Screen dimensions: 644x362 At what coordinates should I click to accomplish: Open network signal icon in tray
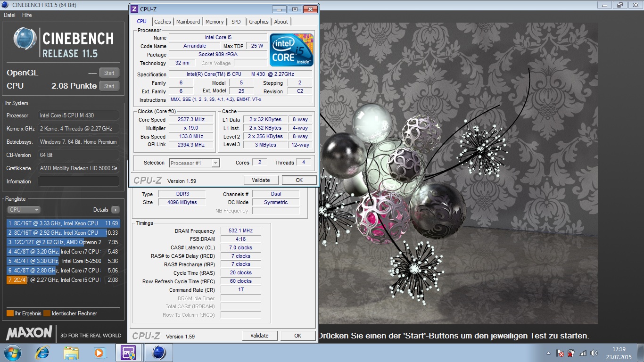click(583, 353)
